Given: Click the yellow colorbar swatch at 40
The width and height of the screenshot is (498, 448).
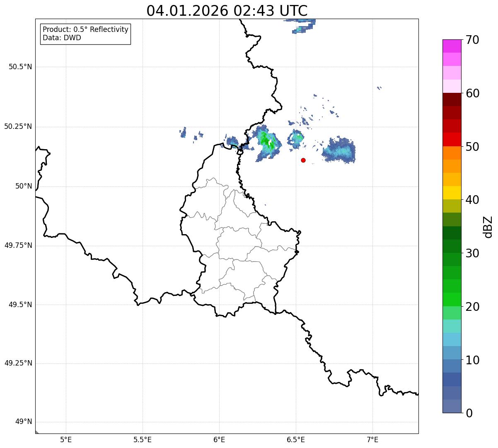Looking at the screenshot, I should tap(452, 193).
